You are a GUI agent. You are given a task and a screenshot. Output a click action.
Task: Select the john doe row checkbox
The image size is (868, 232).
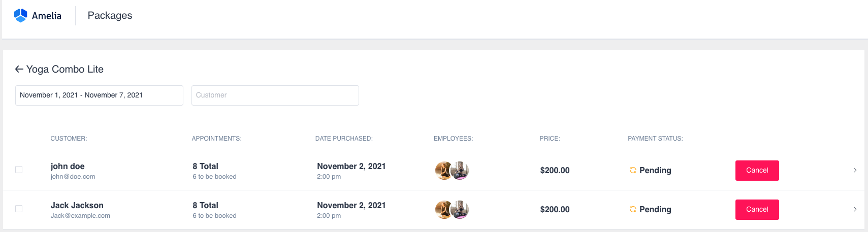(19, 170)
